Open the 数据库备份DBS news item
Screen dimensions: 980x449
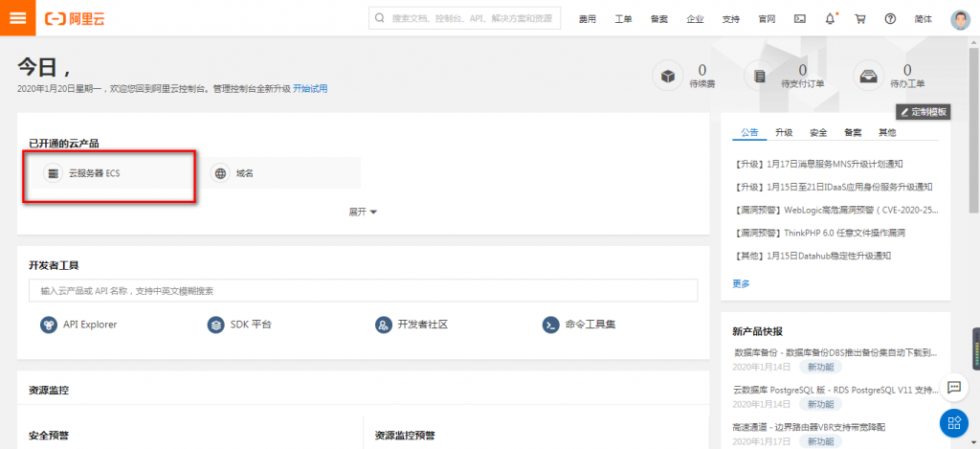point(835,352)
